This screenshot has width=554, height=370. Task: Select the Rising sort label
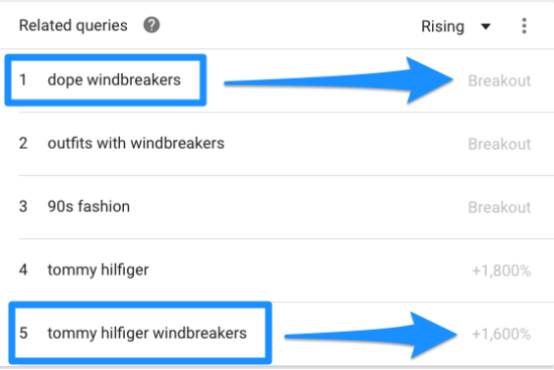point(443,26)
